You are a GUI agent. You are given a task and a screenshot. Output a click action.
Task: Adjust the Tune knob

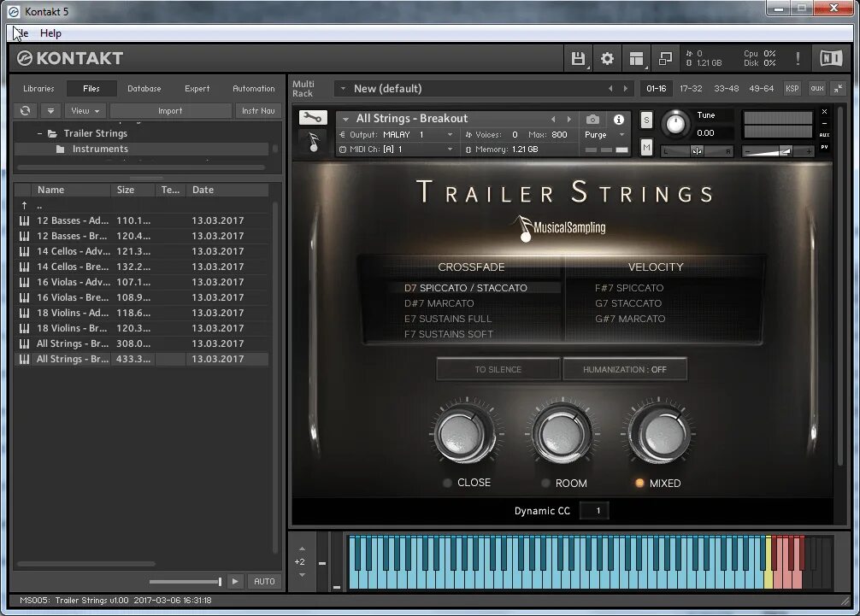(675, 124)
